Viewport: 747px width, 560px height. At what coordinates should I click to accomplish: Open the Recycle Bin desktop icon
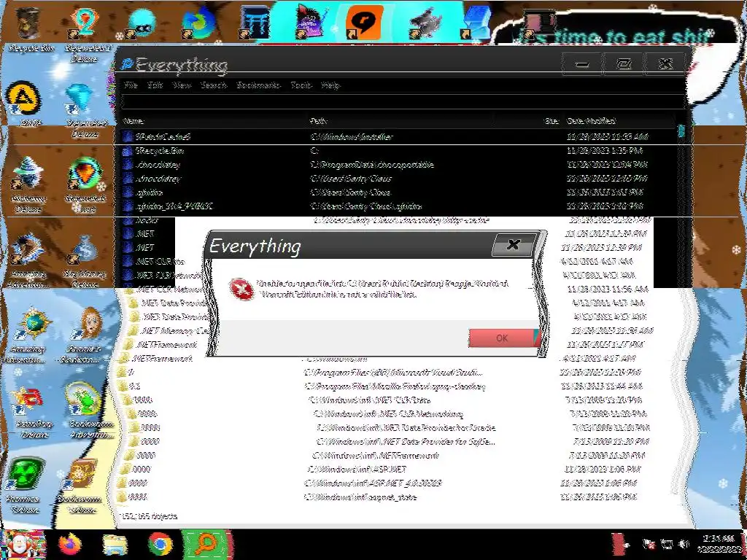coord(29,28)
